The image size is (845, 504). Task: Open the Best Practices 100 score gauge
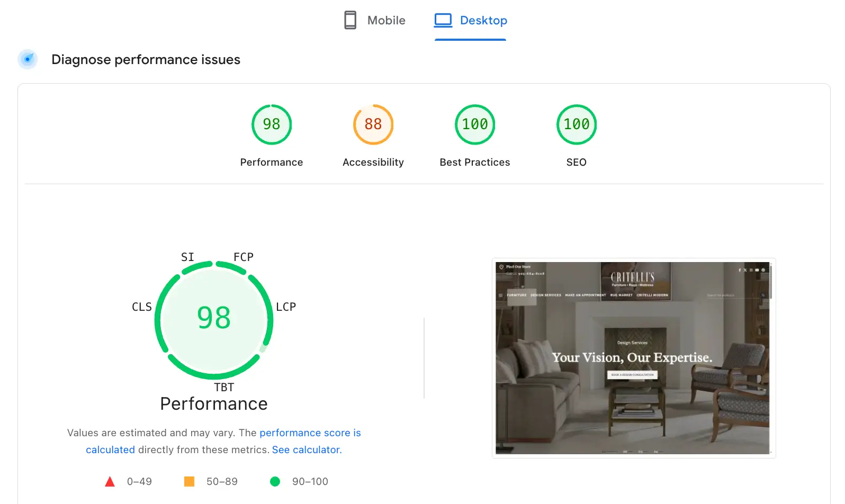click(x=474, y=125)
